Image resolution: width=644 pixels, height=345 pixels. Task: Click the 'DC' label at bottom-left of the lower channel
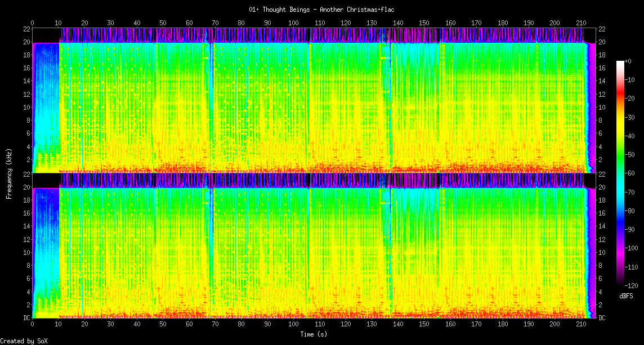click(26, 317)
